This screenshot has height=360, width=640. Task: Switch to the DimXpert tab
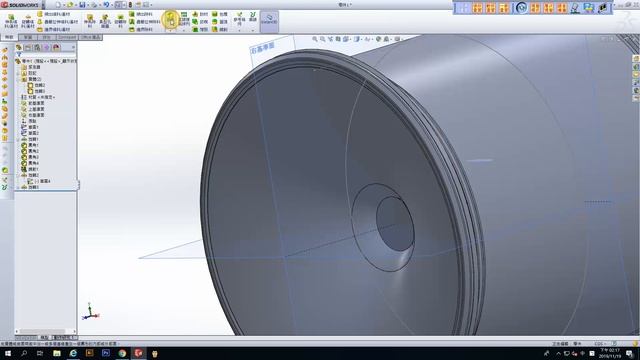pos(67,37)
